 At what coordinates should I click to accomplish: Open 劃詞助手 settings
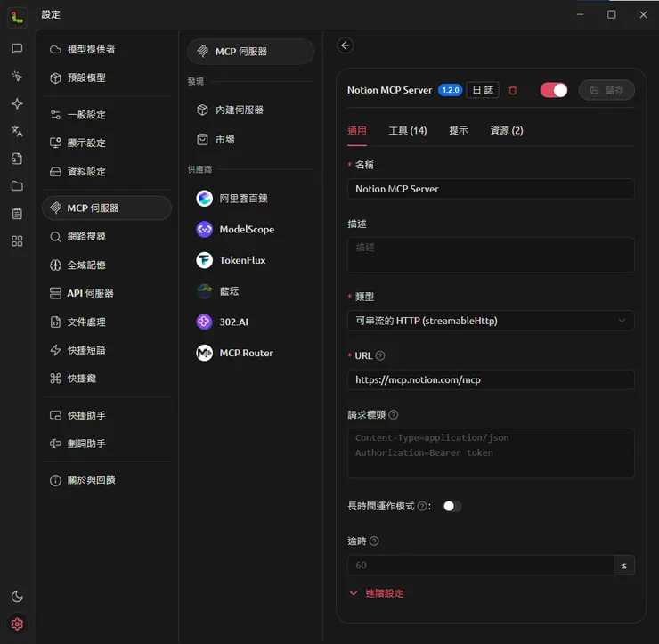coord(107,444)
